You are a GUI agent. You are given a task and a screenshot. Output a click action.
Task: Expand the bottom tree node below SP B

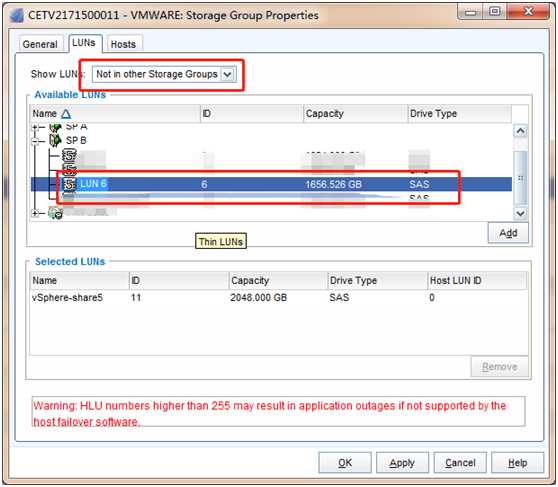[x=35, y=213]
